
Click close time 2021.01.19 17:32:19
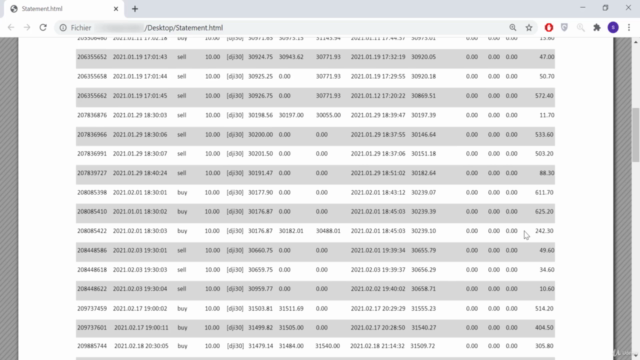pyautogui.click(x=378, y=57)
